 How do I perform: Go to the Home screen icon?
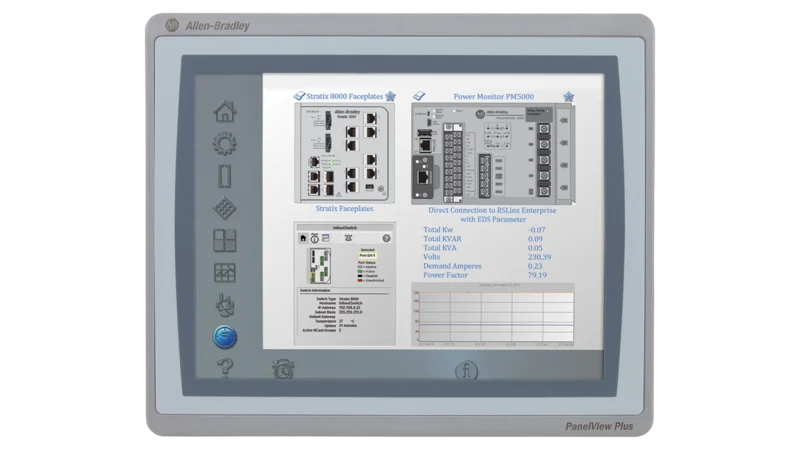(225, 112)
